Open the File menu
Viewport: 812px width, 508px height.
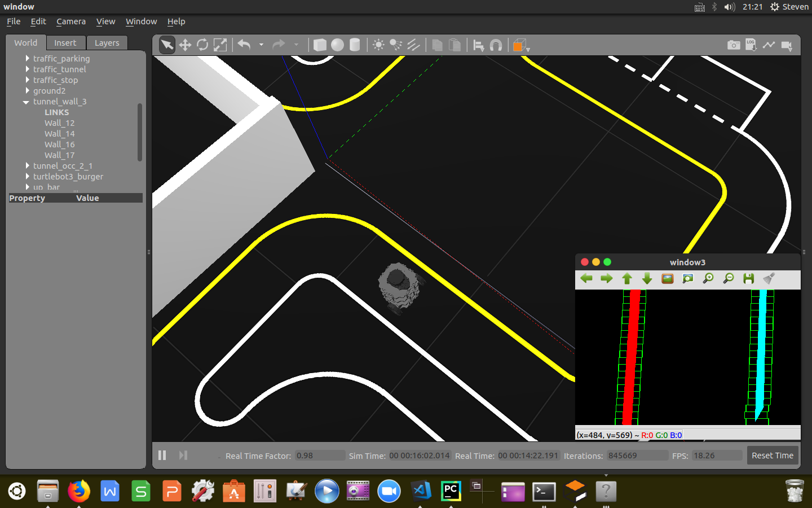coord(14,21)
